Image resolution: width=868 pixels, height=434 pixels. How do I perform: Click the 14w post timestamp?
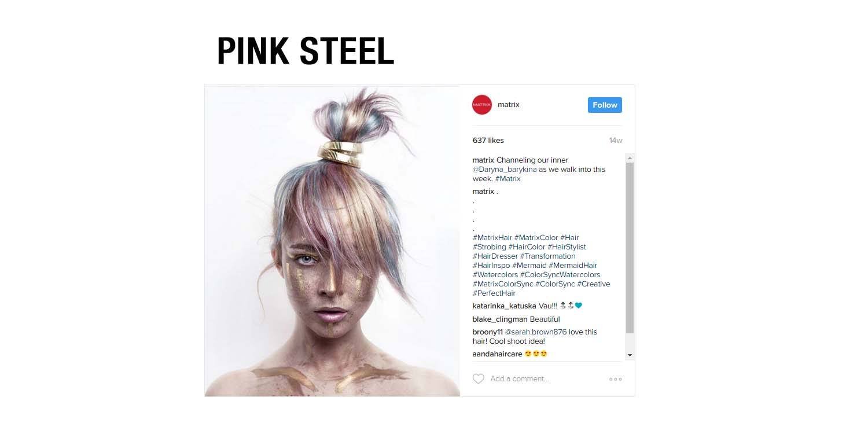(x=616, y=141)
